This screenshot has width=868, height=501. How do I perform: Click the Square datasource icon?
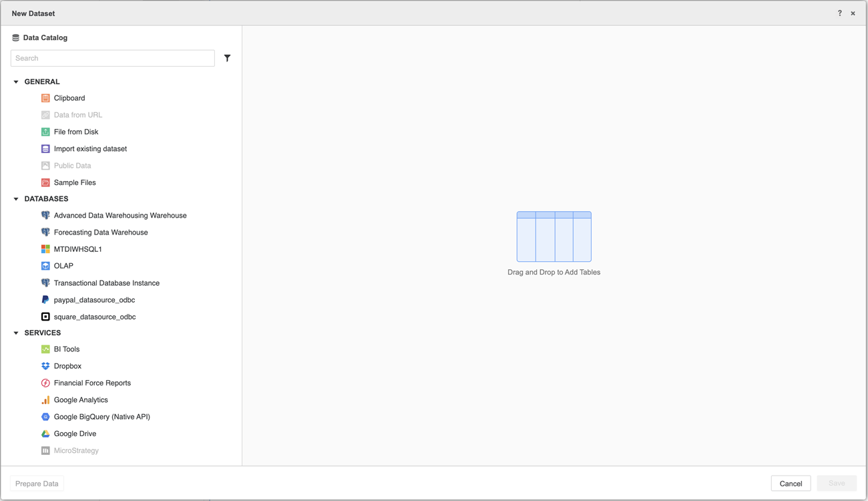point(45,317)
